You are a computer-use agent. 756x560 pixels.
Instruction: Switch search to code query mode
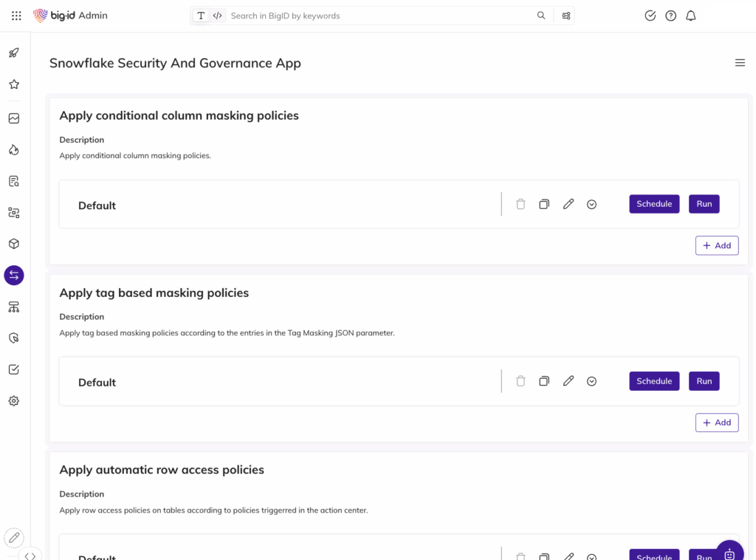click(x=218, y=16)
